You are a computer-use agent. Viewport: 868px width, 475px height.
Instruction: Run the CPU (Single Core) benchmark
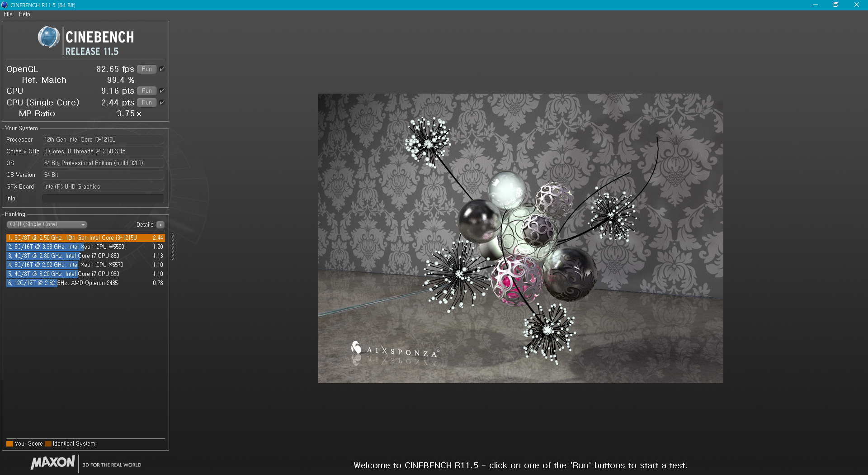click(x=147, y=103)
